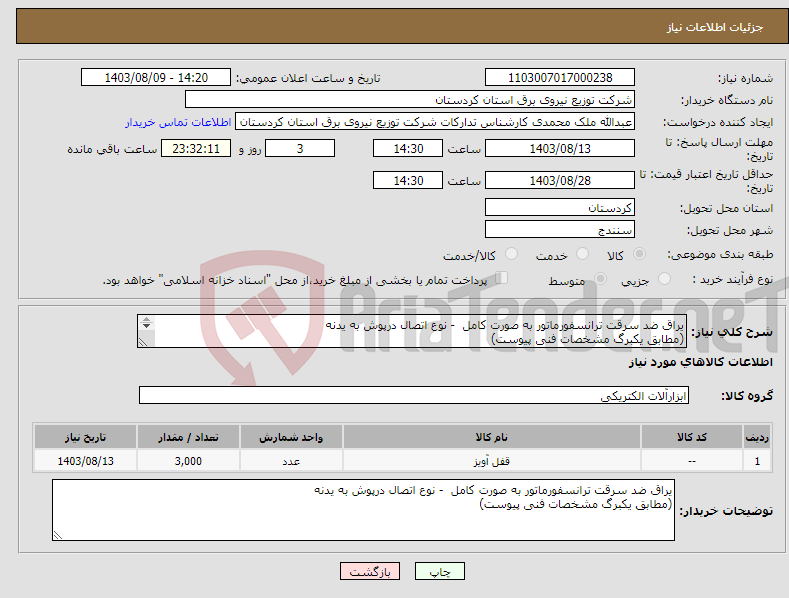
Task: Select the متوسط purchase type radio
Action: (600, 279)
